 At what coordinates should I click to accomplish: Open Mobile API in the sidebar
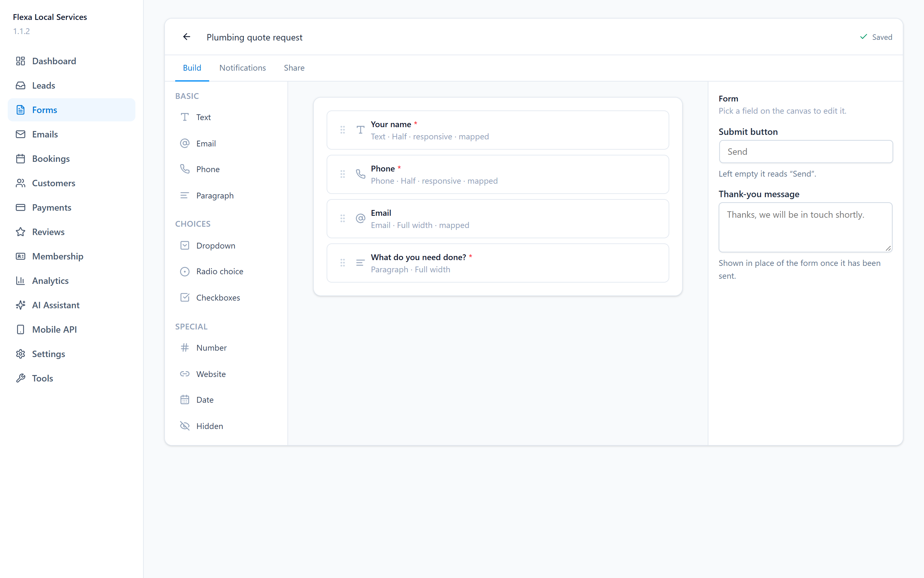(72, 329)
